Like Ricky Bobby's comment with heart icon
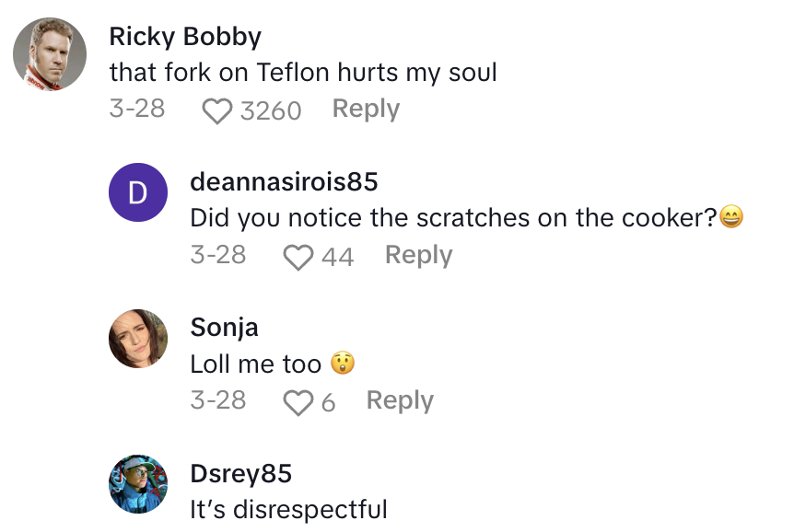 tap(217, 110)
